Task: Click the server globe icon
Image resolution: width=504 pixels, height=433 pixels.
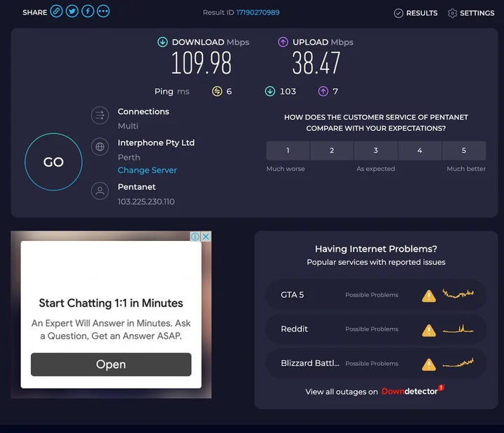Action: click(x=100, y=146)
